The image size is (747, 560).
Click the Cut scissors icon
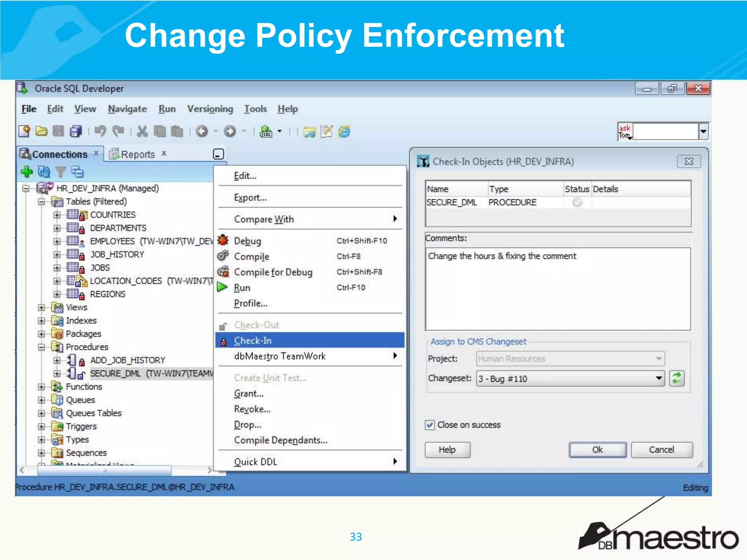(142, 131)
